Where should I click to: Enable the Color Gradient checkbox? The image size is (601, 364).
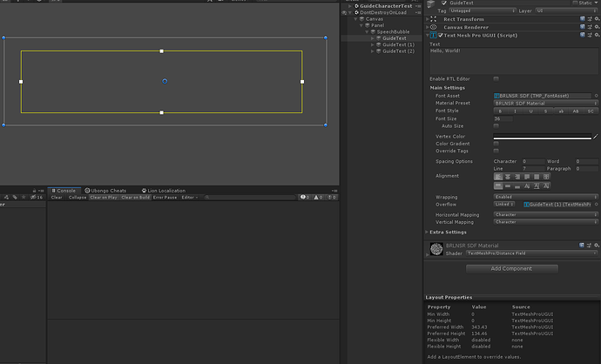(x=496, y=144)
